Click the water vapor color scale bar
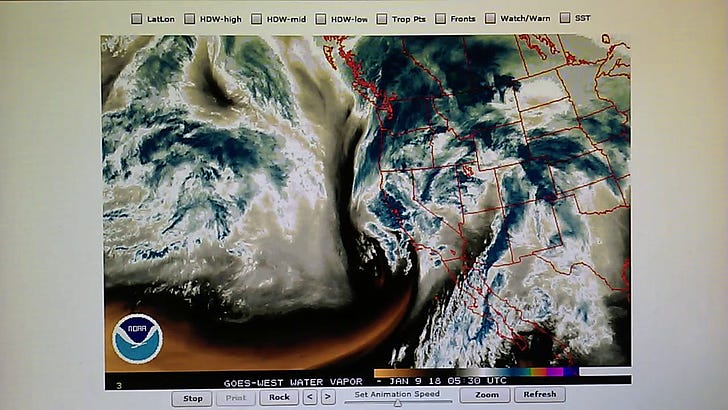 pos(476,372)
